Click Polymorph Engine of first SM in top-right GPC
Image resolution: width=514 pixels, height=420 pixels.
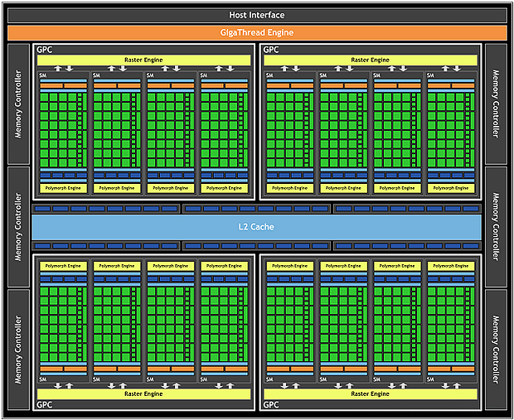coord(290,188)
